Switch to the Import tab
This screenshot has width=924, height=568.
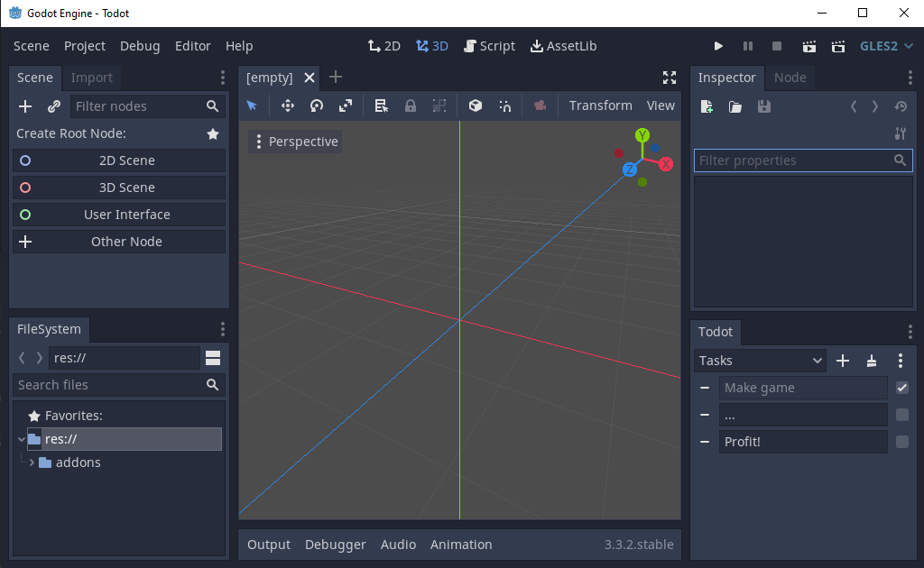coord(91,78)
